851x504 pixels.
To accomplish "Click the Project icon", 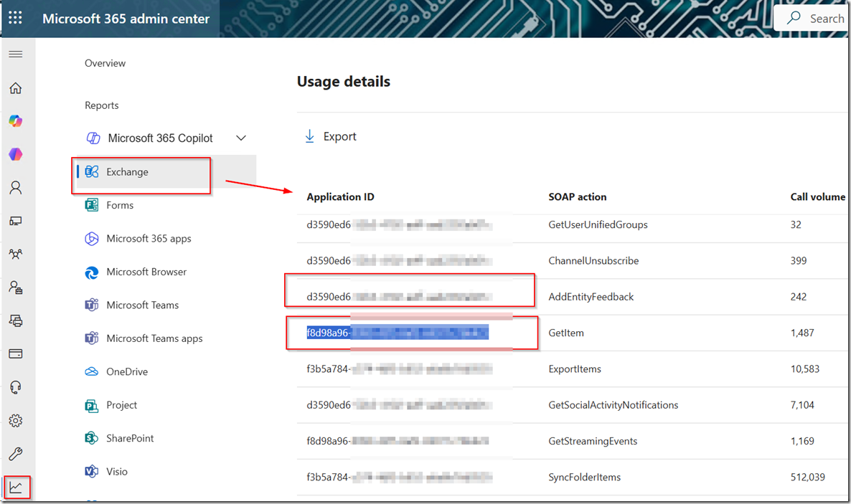I will (92, 405).
